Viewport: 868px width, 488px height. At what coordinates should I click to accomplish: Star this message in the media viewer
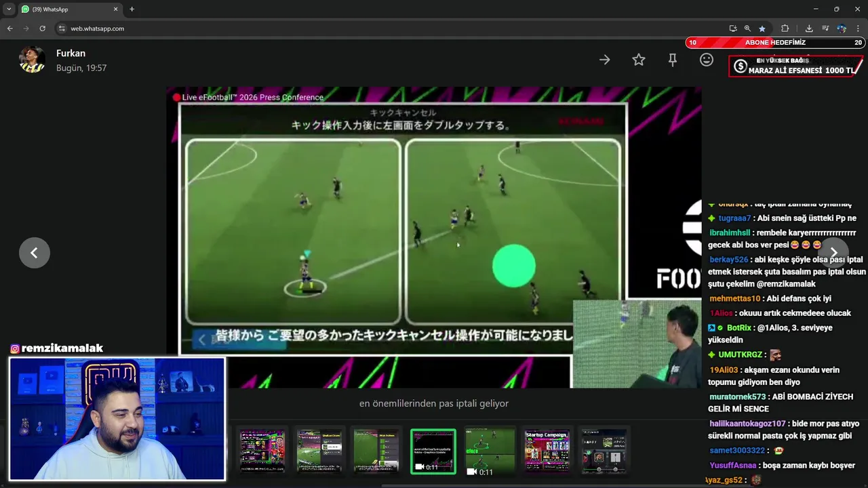tap(639, 60)
